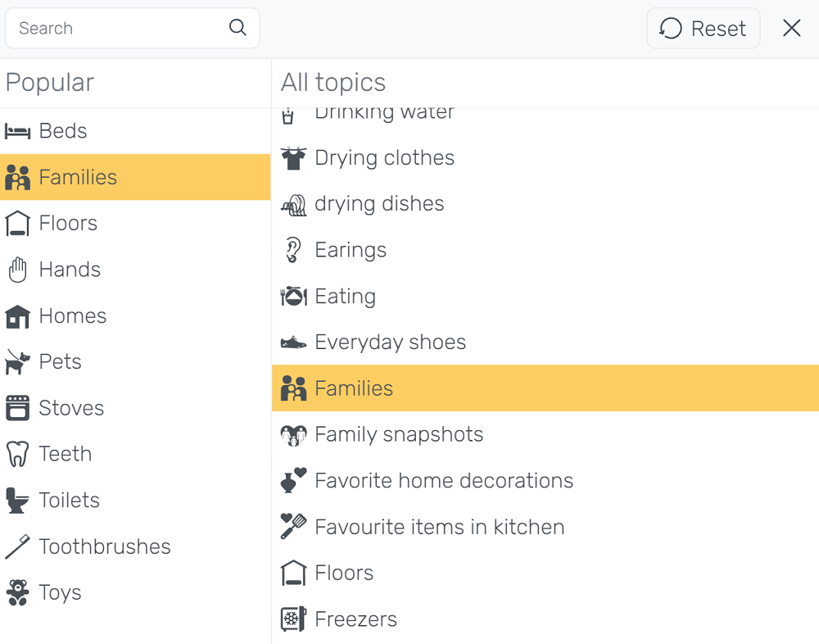Viewport: 819px width, 644px height.
Task: Choose Toothbrushes in Popular list
Action: 135,546
